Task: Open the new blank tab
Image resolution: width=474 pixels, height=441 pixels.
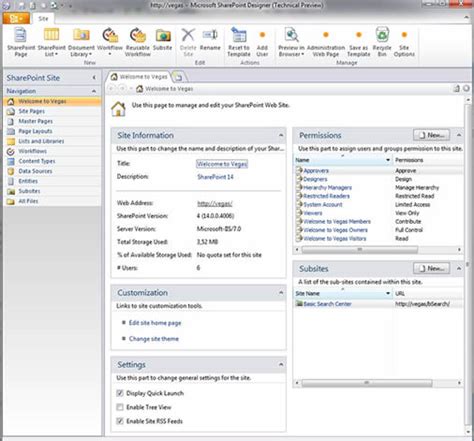Action: point(179,78)
